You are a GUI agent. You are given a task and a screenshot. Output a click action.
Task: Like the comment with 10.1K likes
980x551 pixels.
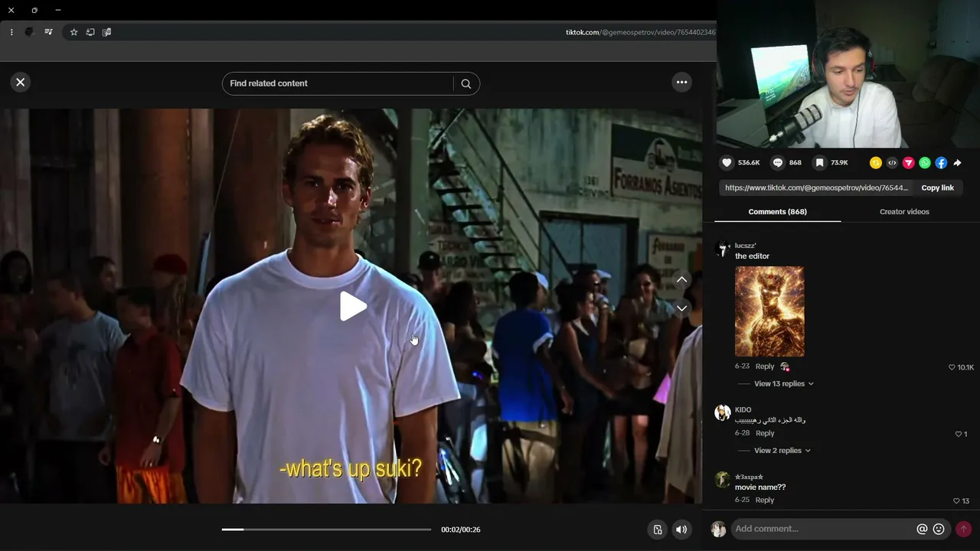pyautogui.click(x=952, y=367)
